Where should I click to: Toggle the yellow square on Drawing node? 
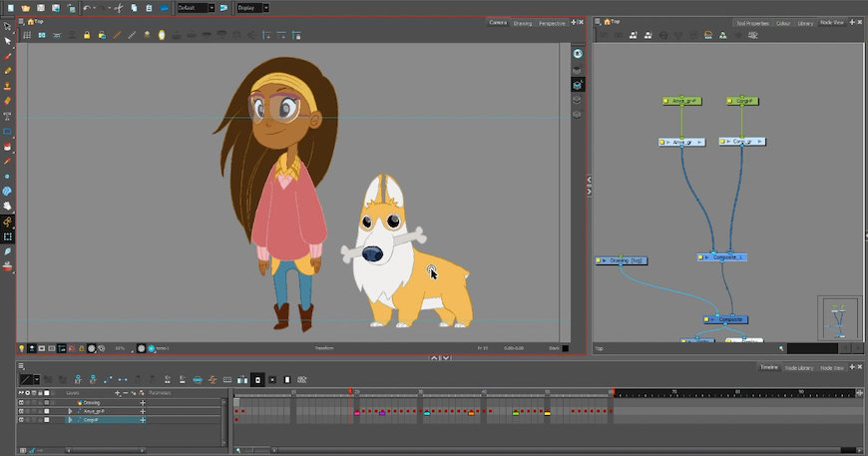point(599,260)
